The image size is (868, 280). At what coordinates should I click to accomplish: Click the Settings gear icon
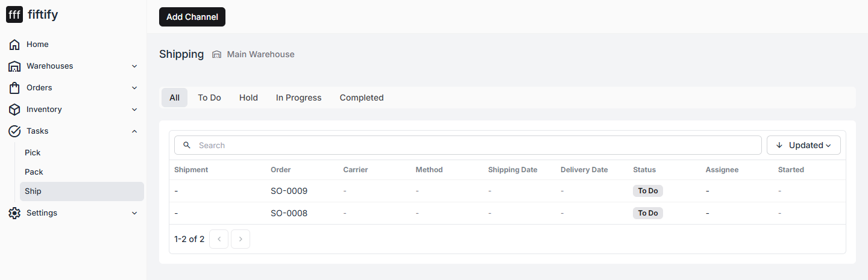tap(14, 213)
